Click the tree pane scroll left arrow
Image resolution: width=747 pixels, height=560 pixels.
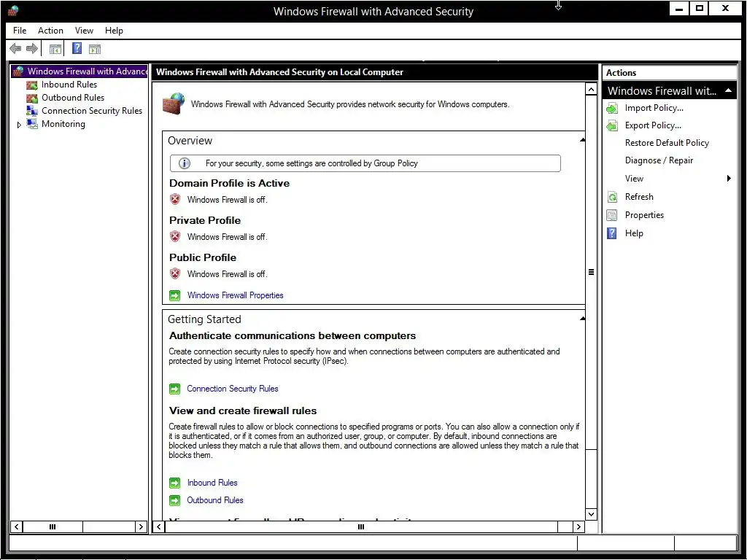click(17, 526)
